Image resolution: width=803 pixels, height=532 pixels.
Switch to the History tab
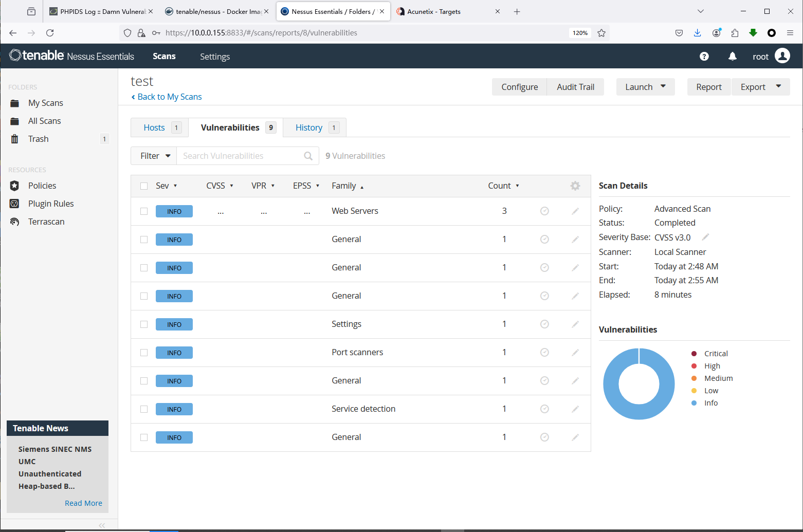point(315,127)
